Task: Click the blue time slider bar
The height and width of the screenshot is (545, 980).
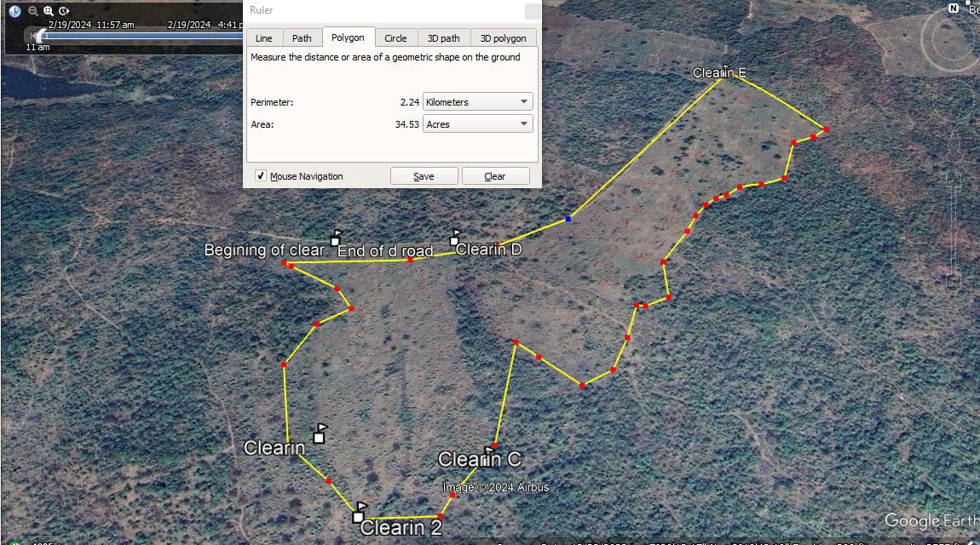Action: tap(144, 36)
